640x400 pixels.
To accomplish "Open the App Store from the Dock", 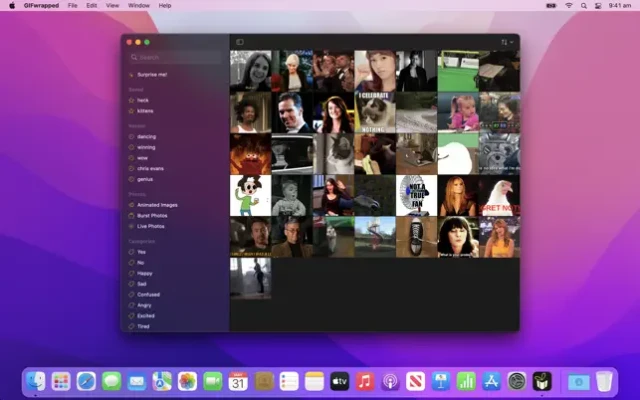I will (491, 382).
